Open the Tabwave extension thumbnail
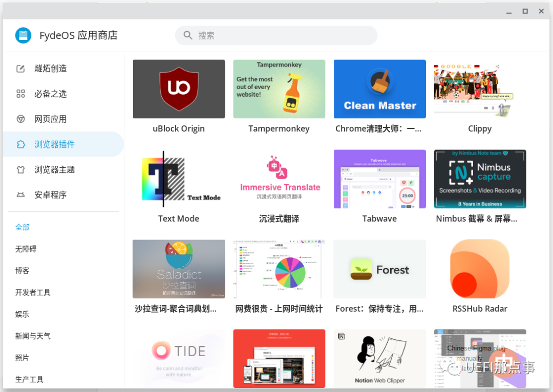 point(379,179)
